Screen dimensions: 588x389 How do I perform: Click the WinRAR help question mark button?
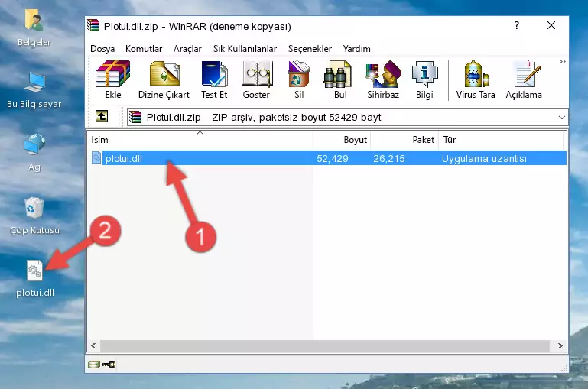click(x=517, y=25)
